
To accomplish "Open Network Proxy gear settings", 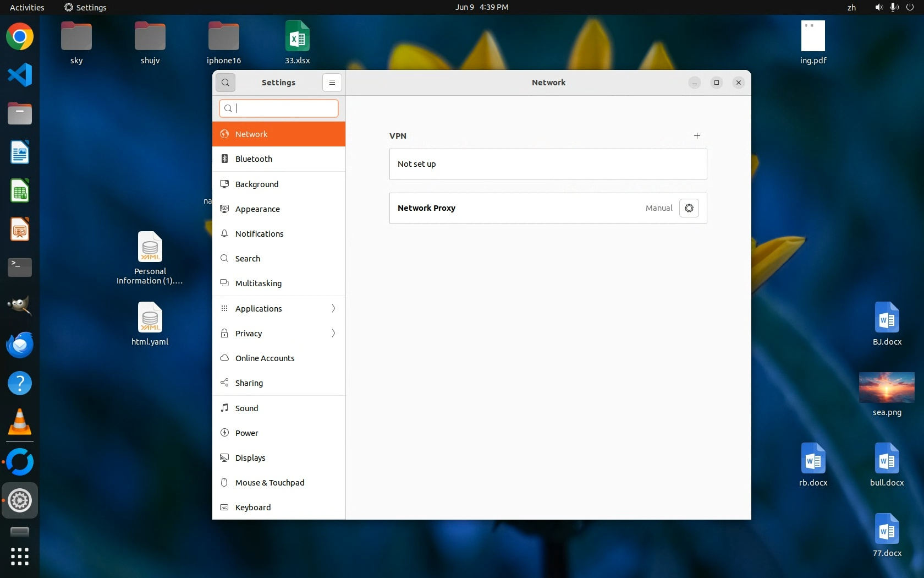I will 689,208.
